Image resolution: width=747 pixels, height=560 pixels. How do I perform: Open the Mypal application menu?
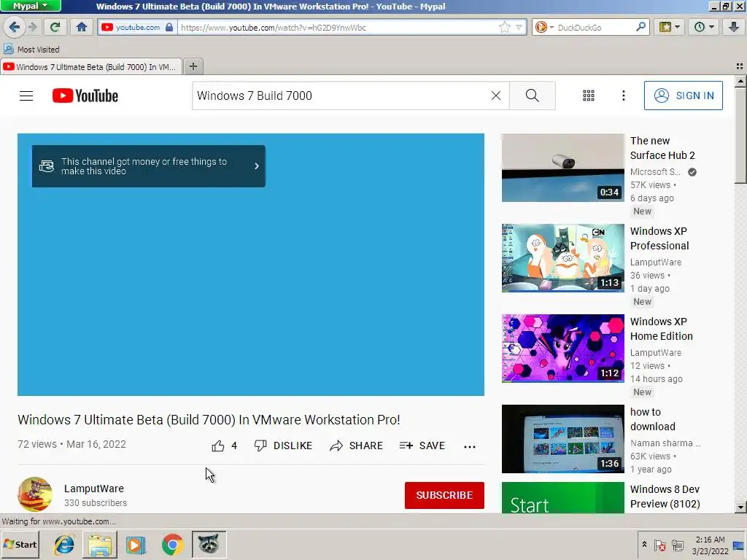tap(31, 6)
